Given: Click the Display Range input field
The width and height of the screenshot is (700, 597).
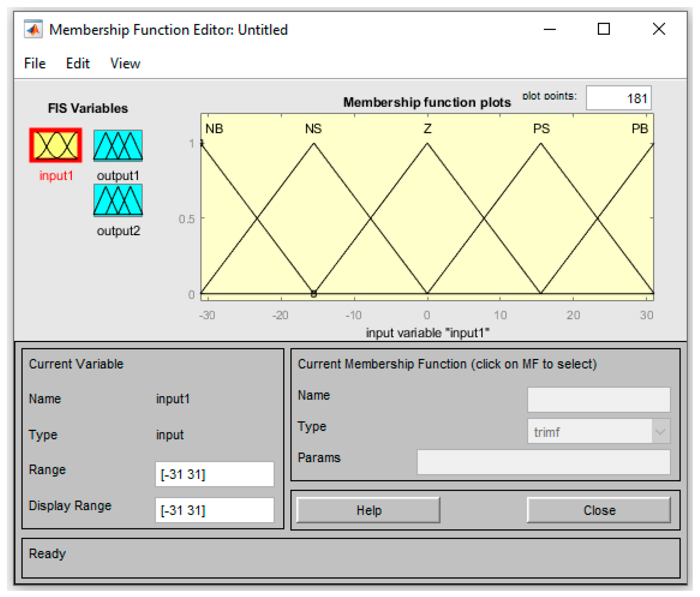Looking at the screenshot, I should point(214,510).
